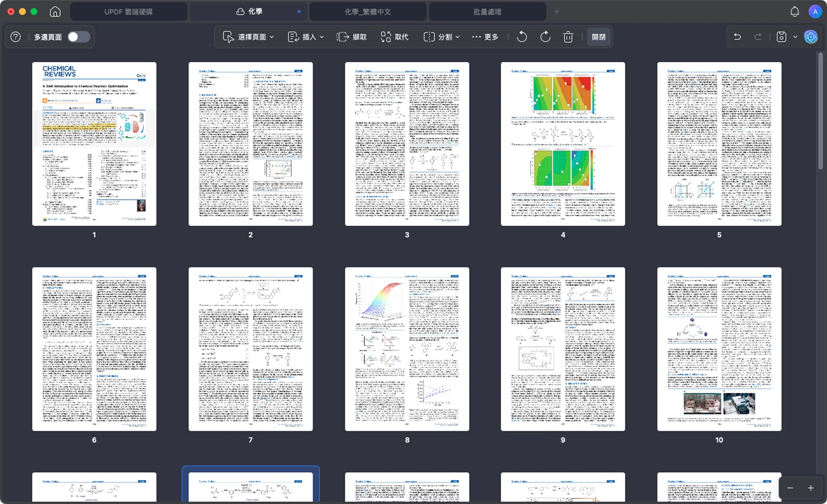Rotate pages clockwise
Screen dimensions: 827x504
545,37
